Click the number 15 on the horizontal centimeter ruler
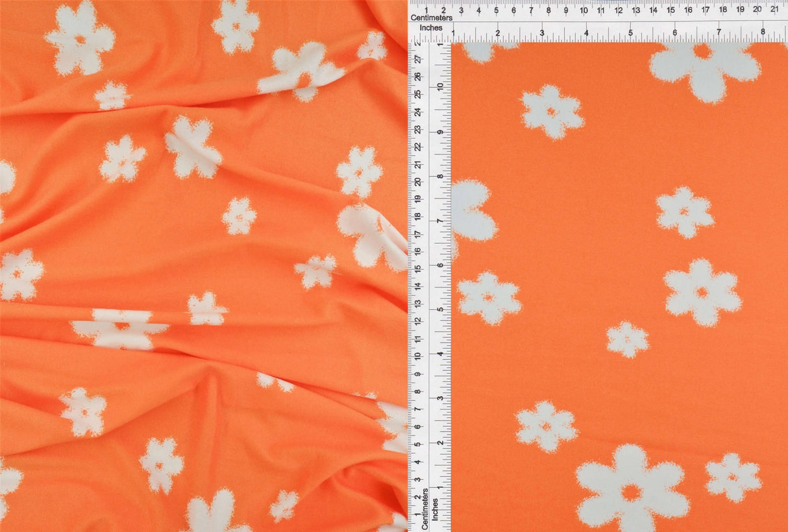The width and height of the screenshot is (788, 532). (x=670, y=11)
